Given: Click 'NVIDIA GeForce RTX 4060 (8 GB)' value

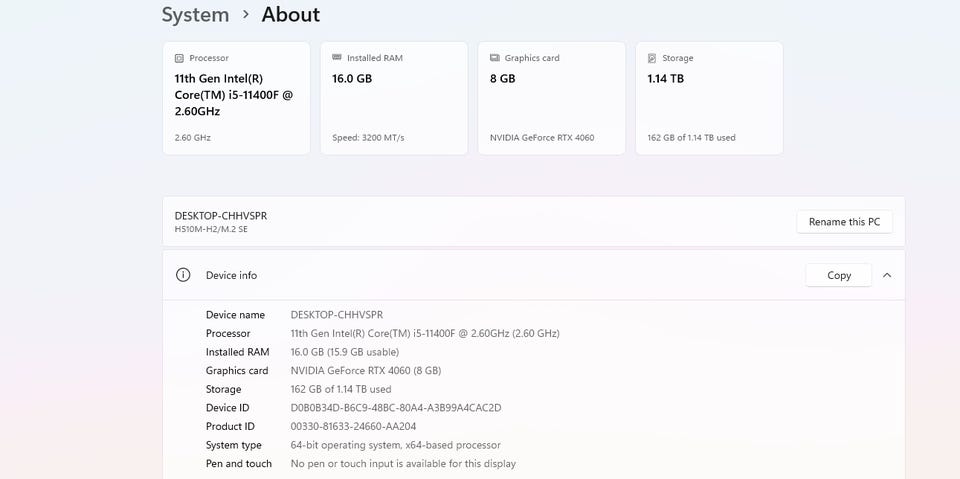Looking at the screenshot, I should pyautogui.click(x=366, y=371).
